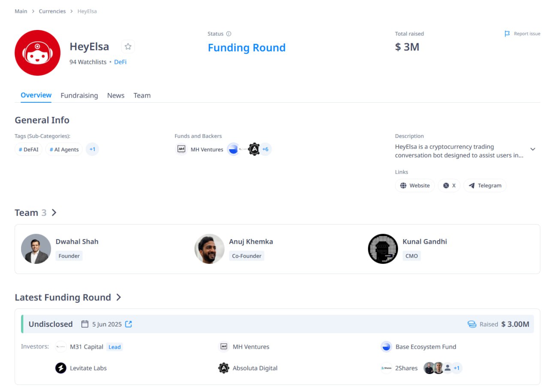Go to Currencies in breadcrumb
Screen dimensions: 549x392
(x=52, y=11)
